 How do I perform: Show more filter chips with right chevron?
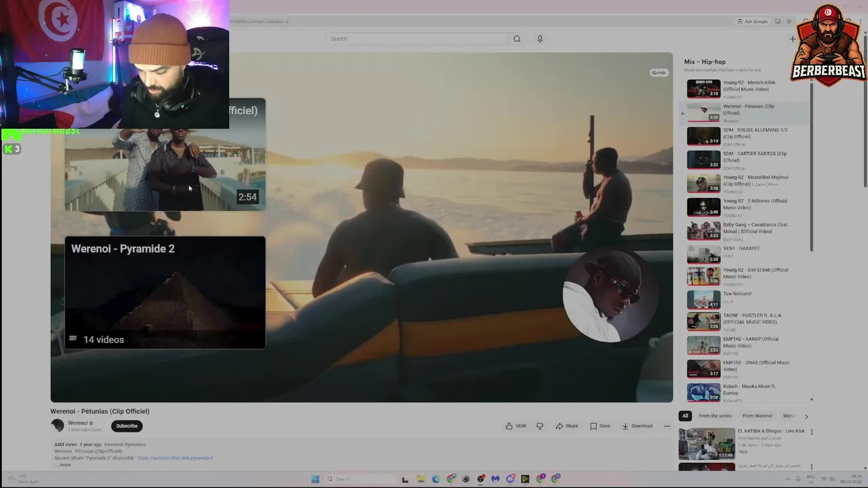pyautogui.click(x=806, y=416)
